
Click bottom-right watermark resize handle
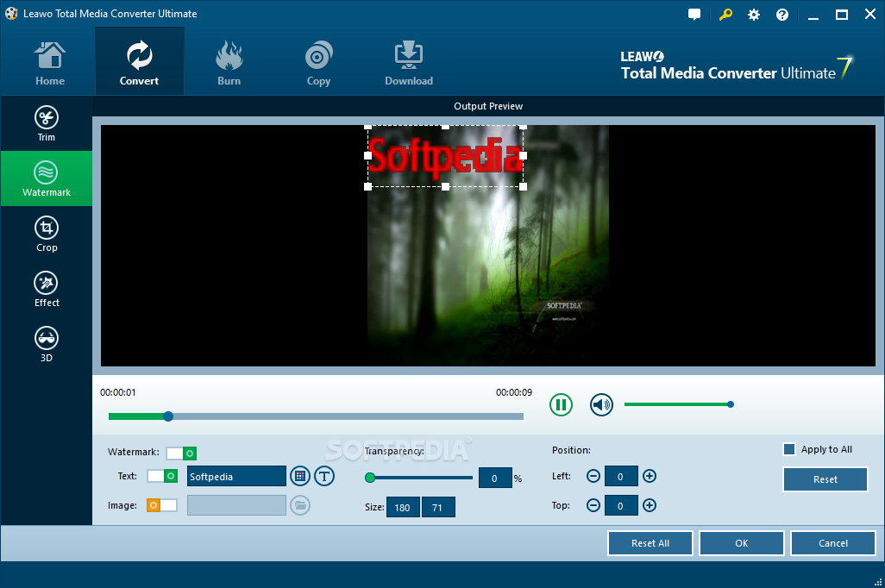tap(524, 187)
